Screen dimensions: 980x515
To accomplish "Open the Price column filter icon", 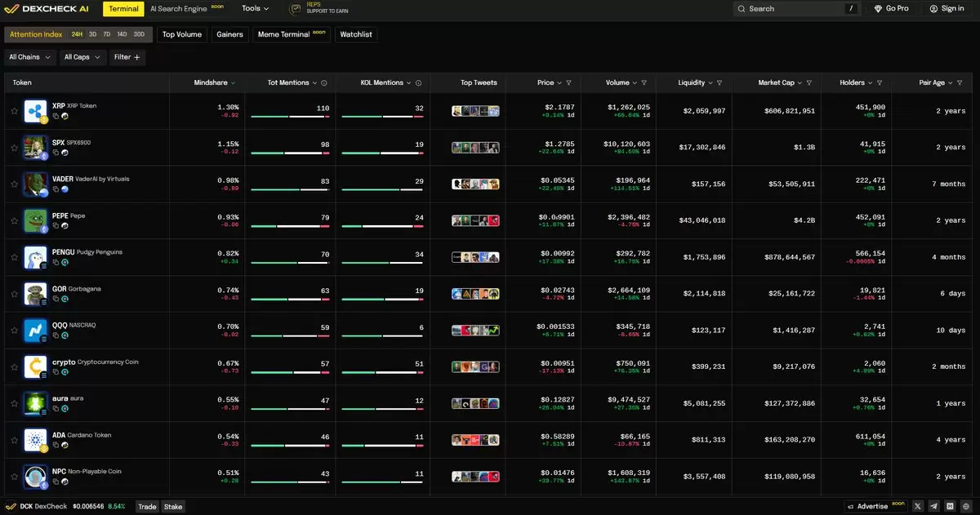I will (x=568, y=83).
